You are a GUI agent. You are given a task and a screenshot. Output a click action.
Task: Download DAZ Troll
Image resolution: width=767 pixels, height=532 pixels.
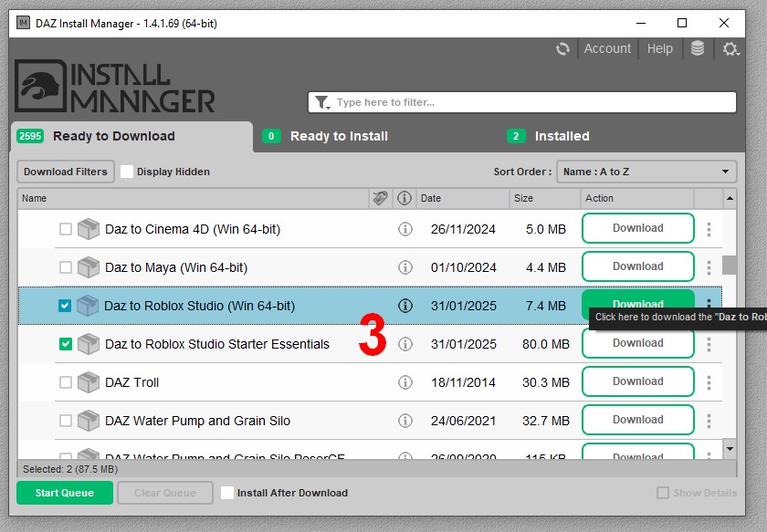[638, 381]
